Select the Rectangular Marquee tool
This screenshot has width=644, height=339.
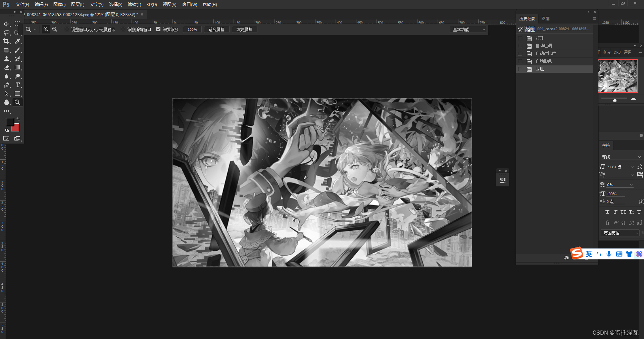(17, 24)
